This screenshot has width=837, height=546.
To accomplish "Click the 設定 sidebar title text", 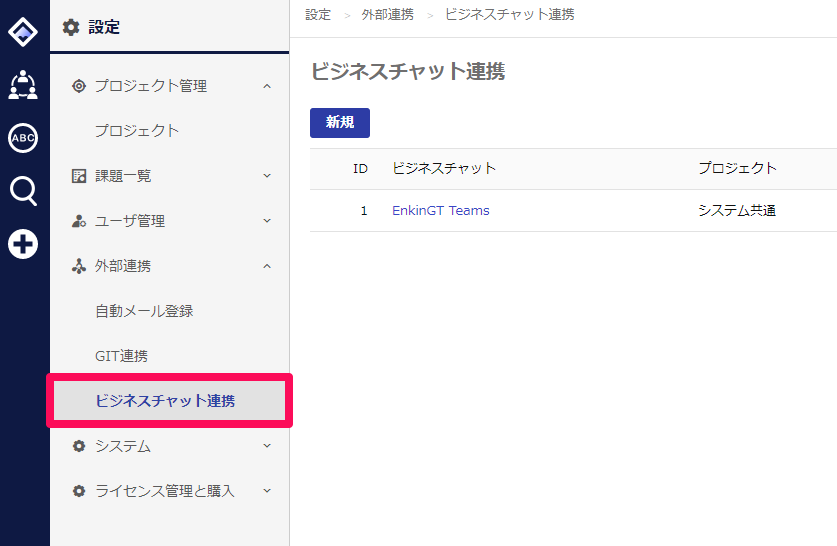I will pos(104,27).
